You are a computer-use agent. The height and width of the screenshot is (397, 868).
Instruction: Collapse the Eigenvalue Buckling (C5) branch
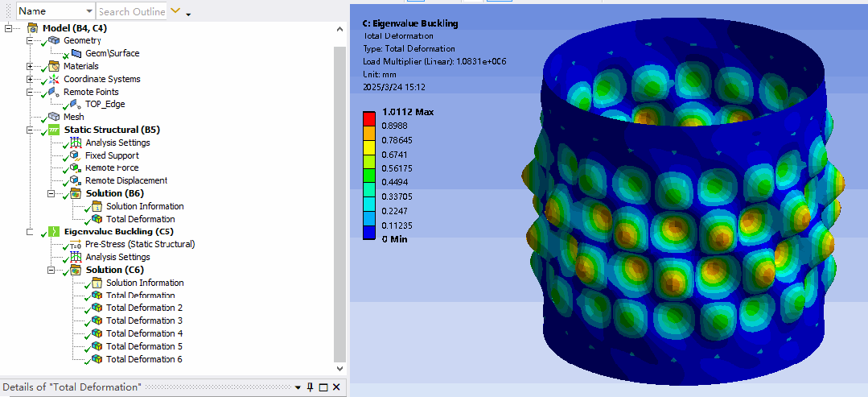coord(30,232)
